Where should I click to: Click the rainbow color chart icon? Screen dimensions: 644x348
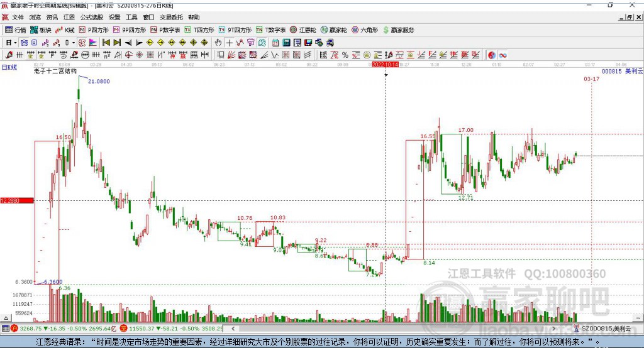[x=93, y=43]
